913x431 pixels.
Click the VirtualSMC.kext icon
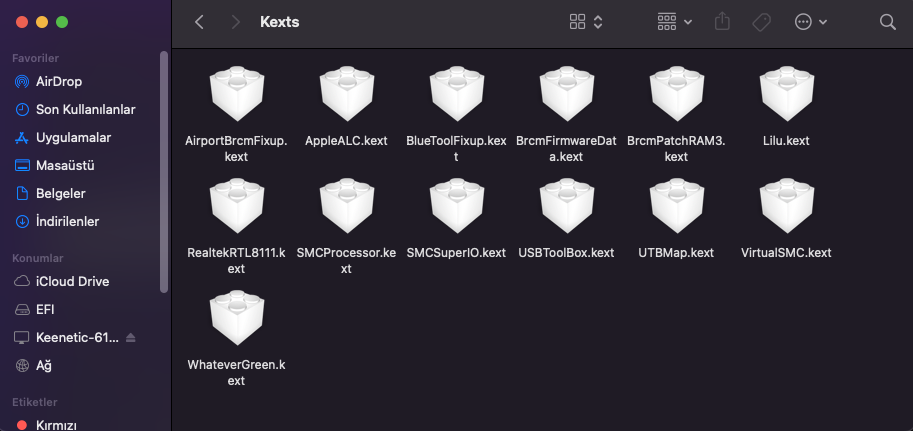coord(785,210)
